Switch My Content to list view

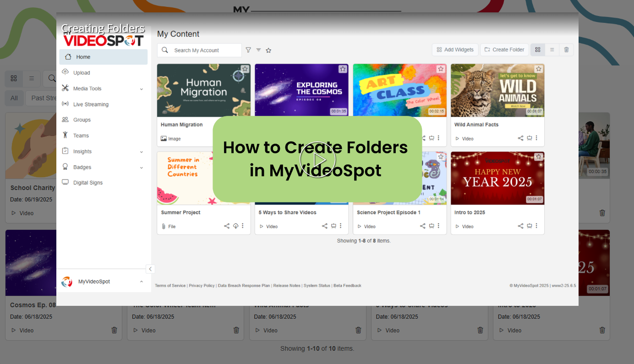click(552, 49)
